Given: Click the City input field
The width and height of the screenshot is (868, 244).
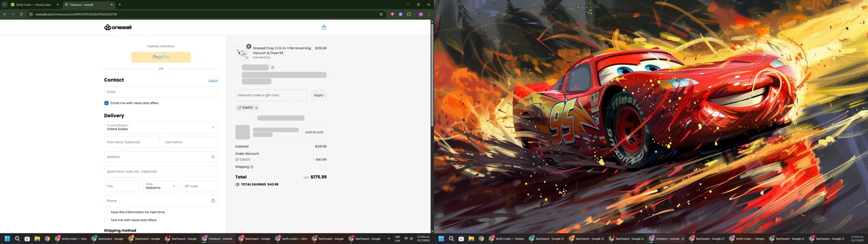Looking at the screenshot, I should pos(122,186).
